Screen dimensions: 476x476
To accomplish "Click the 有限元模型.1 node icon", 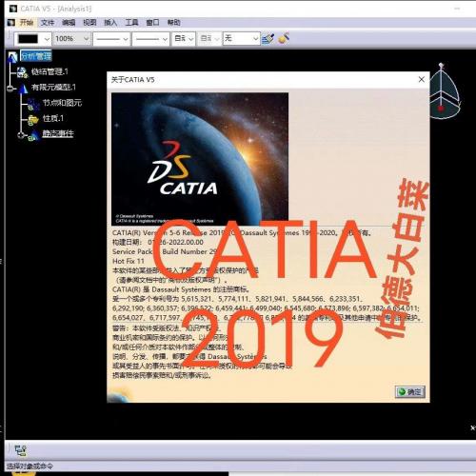I will pyautogui.click(x=23, y=89).
